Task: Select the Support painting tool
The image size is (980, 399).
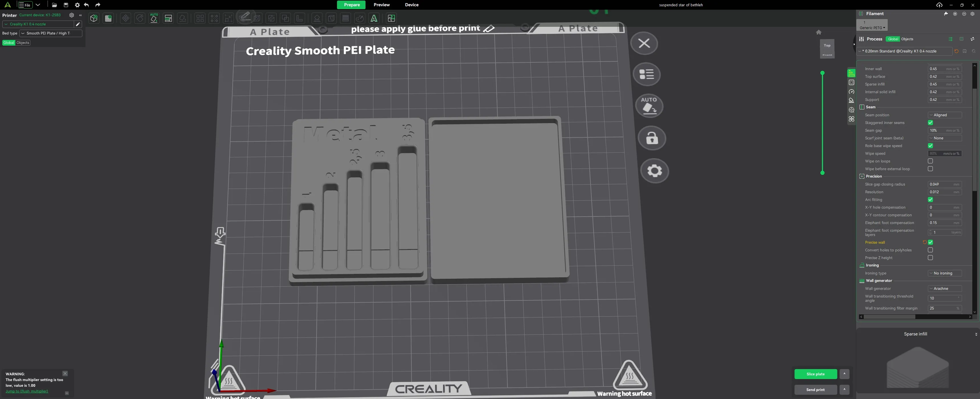Action: point(317,18)
